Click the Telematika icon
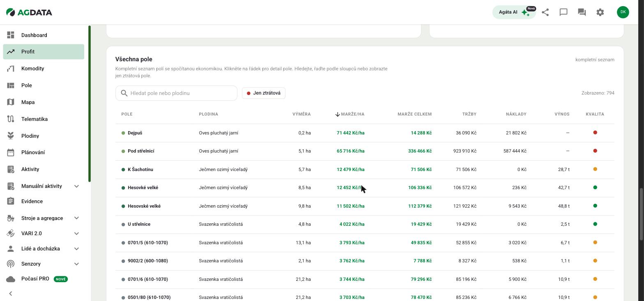Viewport: 644px width, 301px height. [11, 119]
